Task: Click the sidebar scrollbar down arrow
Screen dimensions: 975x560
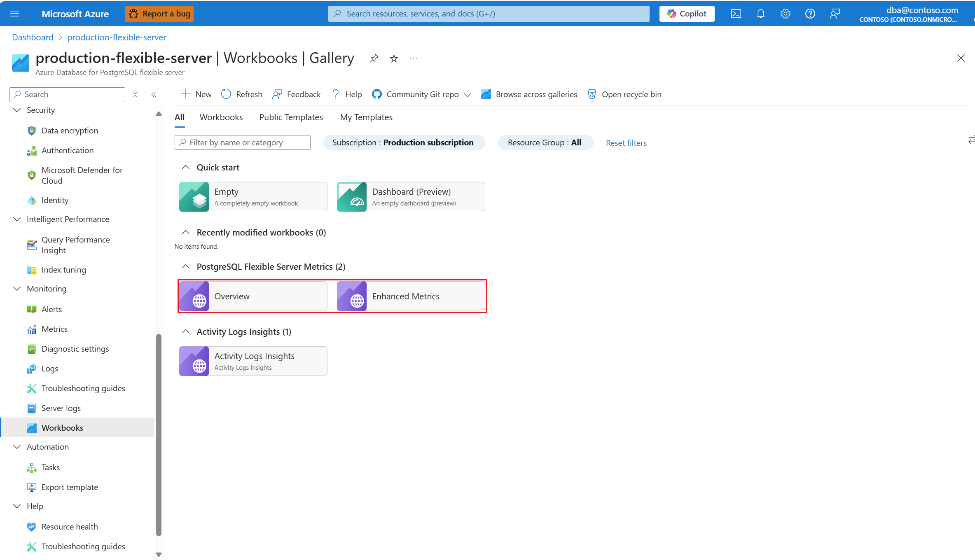Action: (x=159, y=554)
